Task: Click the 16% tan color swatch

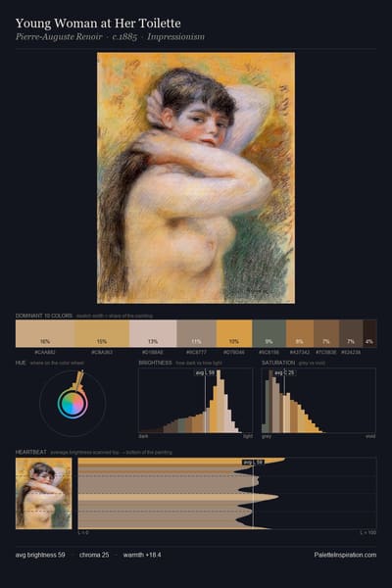Action: point(45,333)
